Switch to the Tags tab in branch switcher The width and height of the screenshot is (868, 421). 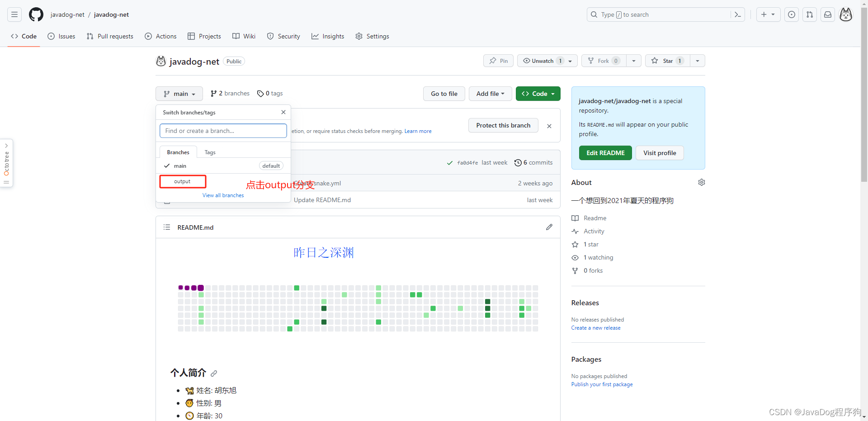click(209, 152)
